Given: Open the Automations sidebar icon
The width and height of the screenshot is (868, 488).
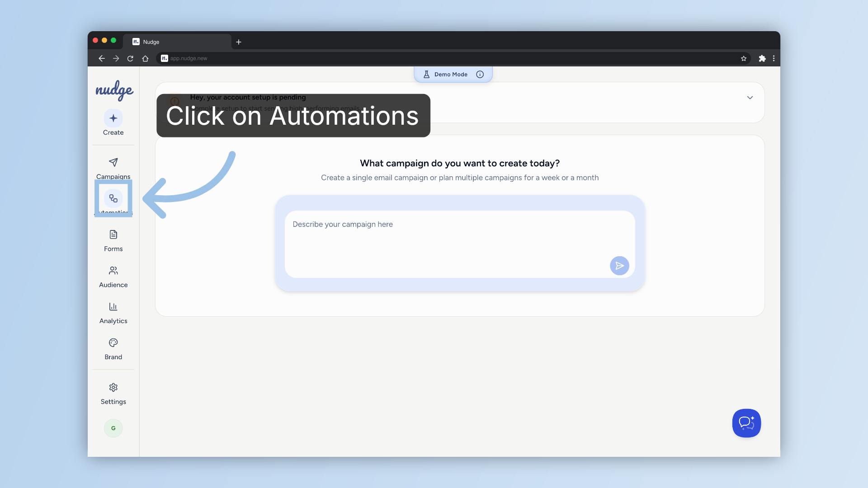Looking at the screenshot, I should click(113, 198).
